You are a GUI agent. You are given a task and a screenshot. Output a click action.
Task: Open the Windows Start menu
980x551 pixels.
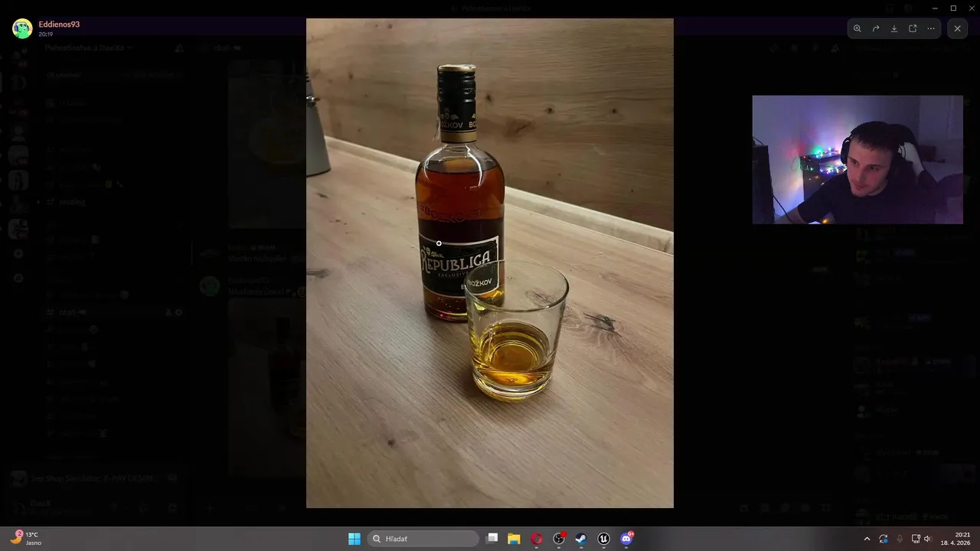click(354, 539)
